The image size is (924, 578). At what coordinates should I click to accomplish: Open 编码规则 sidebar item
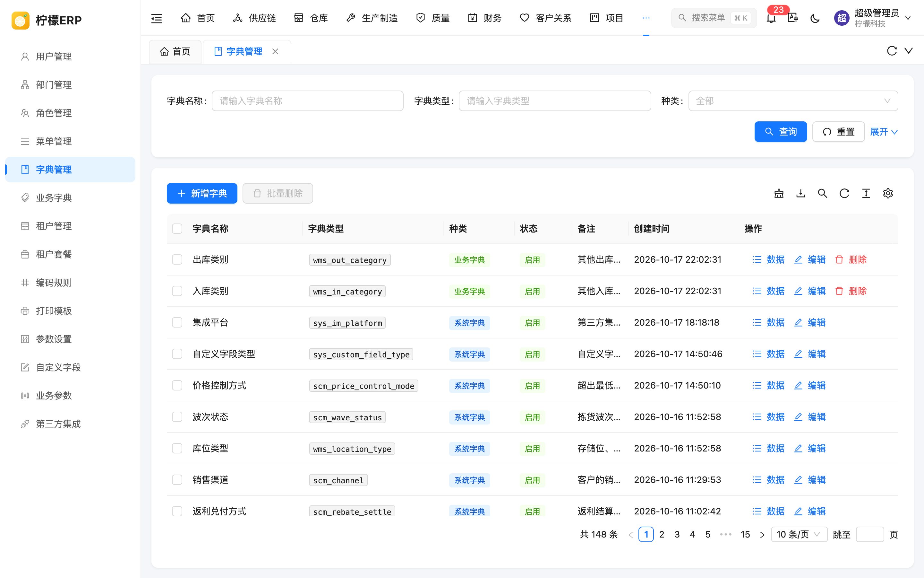(70, 283)
